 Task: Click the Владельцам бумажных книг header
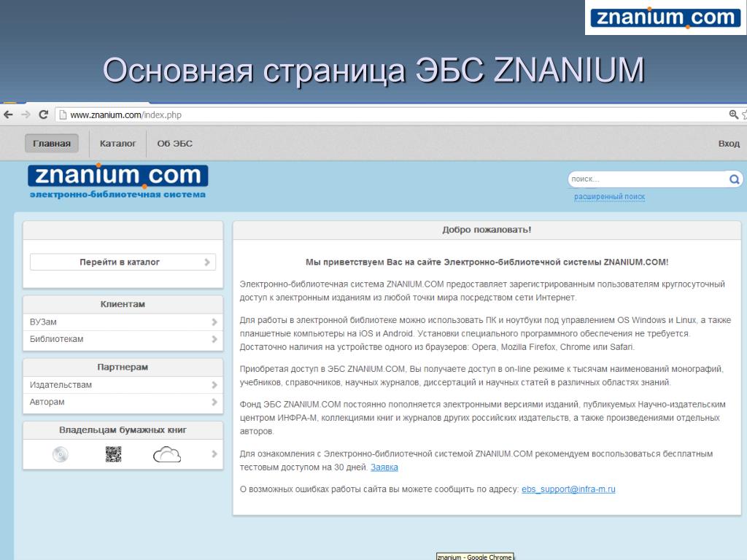tap(123, 430)
